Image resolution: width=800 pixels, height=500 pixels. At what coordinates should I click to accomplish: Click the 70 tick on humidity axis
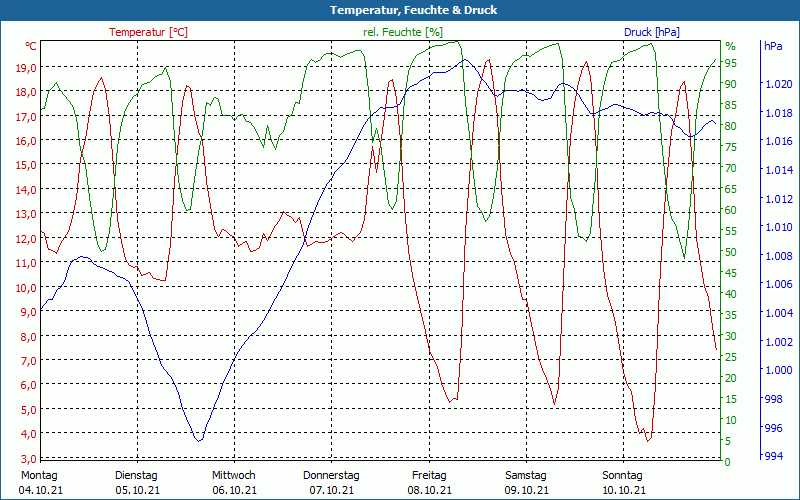pos(731,168)
